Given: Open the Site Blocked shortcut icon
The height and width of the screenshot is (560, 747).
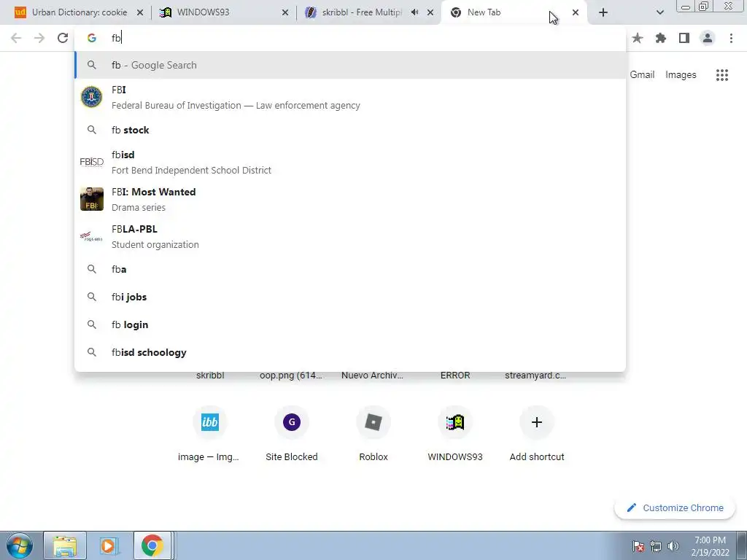Looking at the screenshot, I should 292,422.
